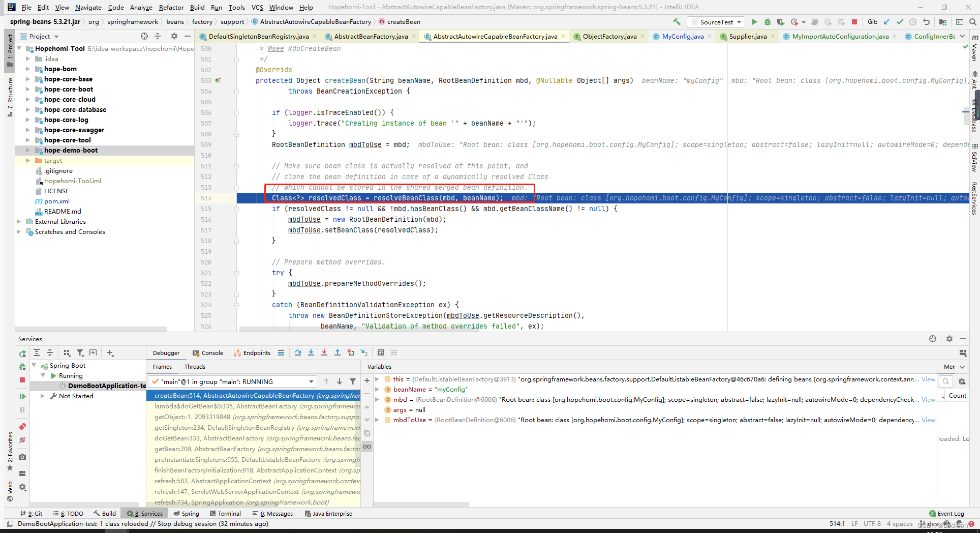
Task: Run SourceTest with Coverage
Action: (x=780, y=22)
